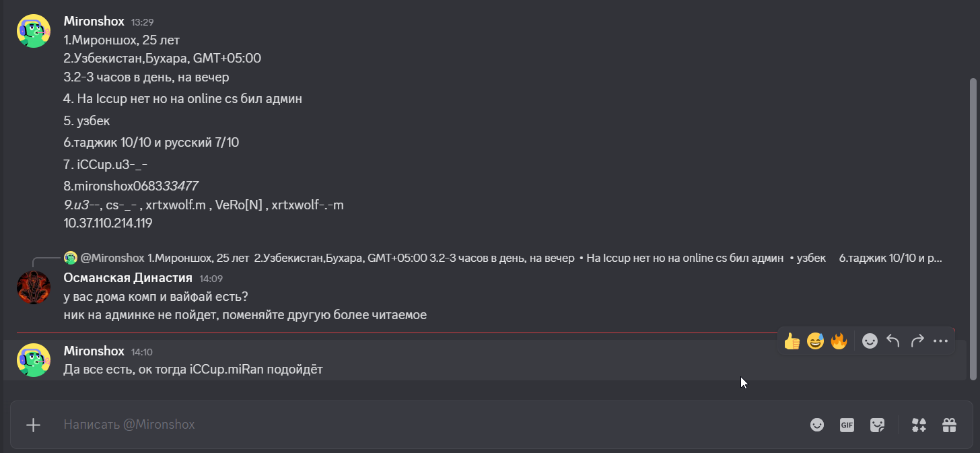Open the GIF picker
This screenshot has height=453, width=980.
pyautogui.click(x=847, y=425)
